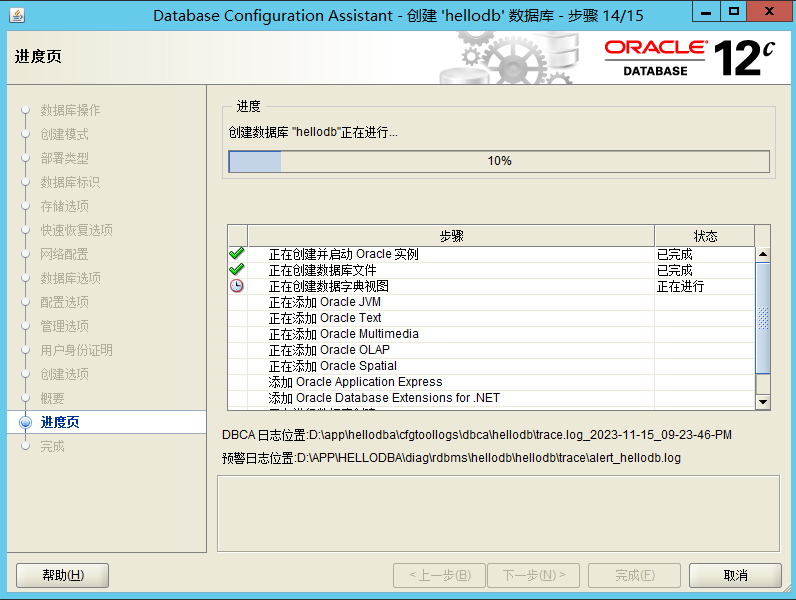Click the 10% progress bar
This screenshot has width=796, height=600.
(x=499, y=161)
